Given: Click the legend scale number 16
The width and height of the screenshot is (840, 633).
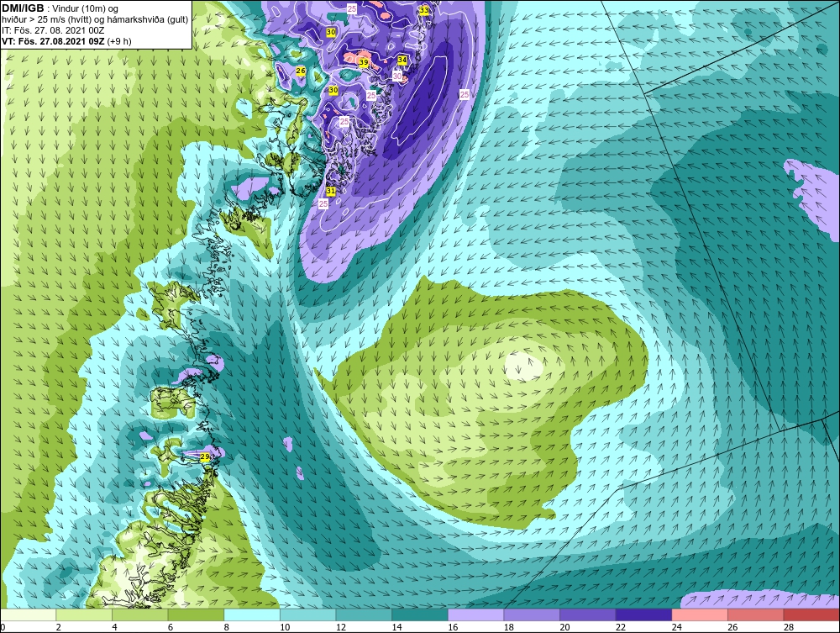Looking at the screenshot, I should pos(453,627).
